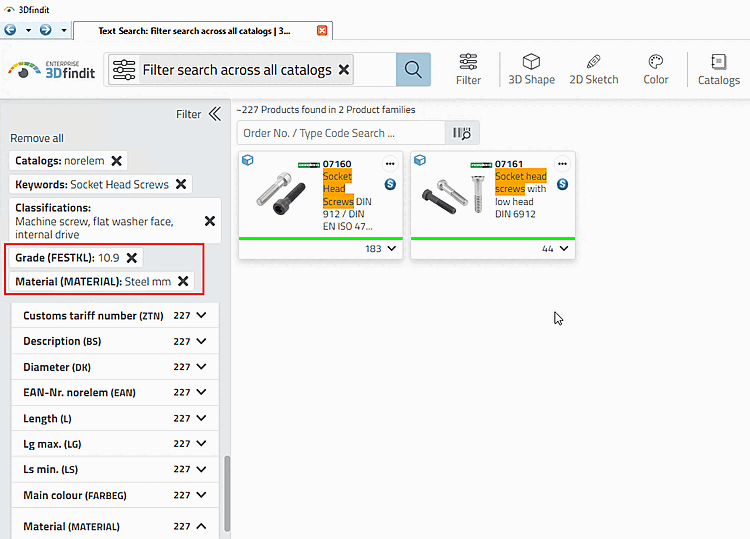750x539 pixels.
Task: Click the norelem logo on product 07161
Action: click(x=481, y=165)
